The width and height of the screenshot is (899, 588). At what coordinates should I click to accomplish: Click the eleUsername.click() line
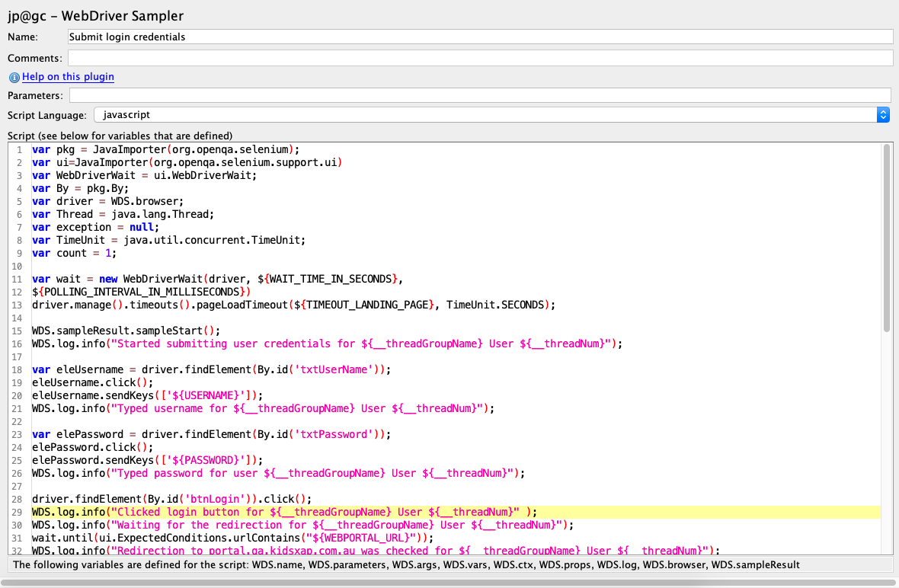[x=92, y=383]
